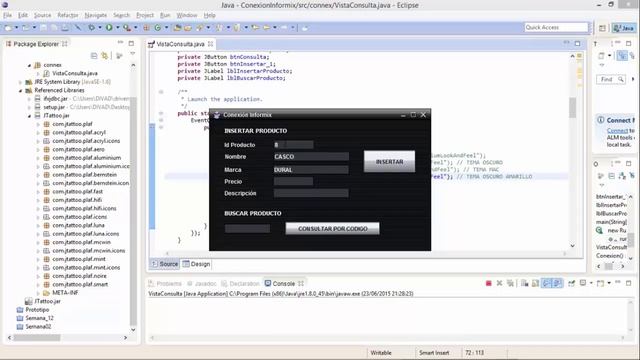
Task: Click Remove Launch gray X in Console
Action: tap(499, 283)
